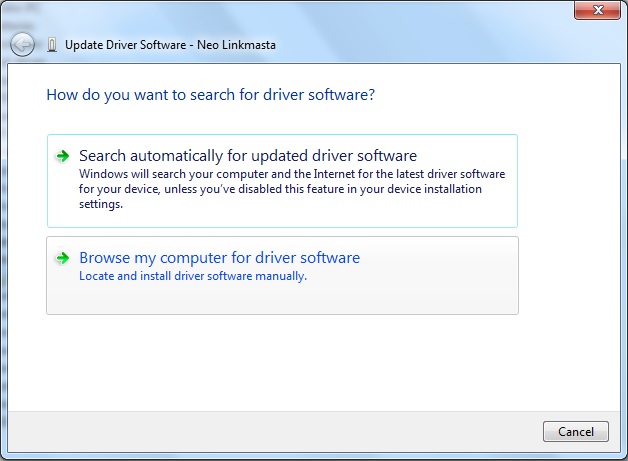Click green arrow beside Search automatically option
The height and width of the screenshot is (461, 628).
pos(62,156)
